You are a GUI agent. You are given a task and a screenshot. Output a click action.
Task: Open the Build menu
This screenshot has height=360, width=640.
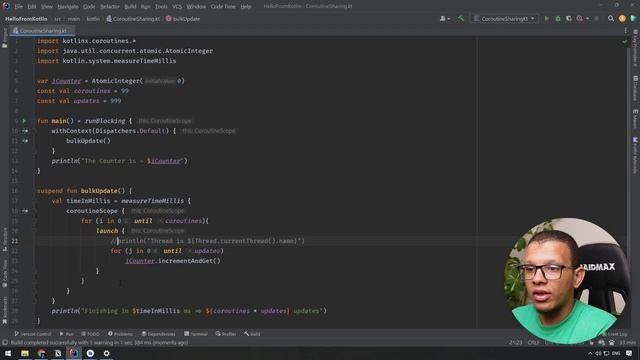click(x=130, y=7)
